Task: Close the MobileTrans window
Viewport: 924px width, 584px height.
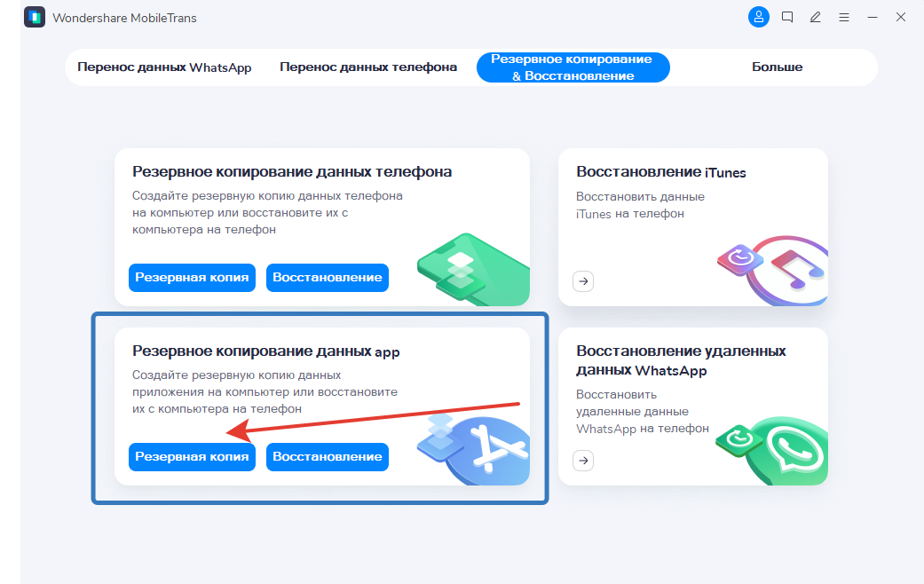Action: pyautogui.click(x=900, y=17)
